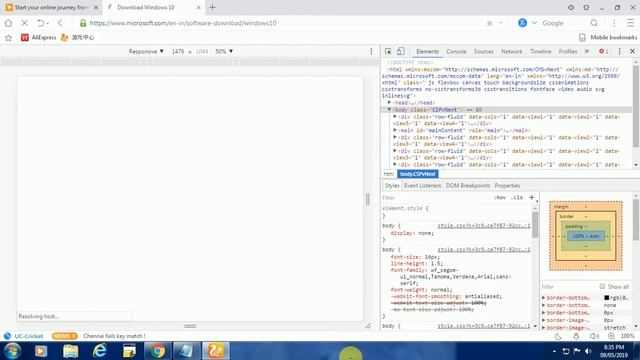Add a new style rule with plus icon
This screenshot has height=360, width=640.
[x=531, y=198]
